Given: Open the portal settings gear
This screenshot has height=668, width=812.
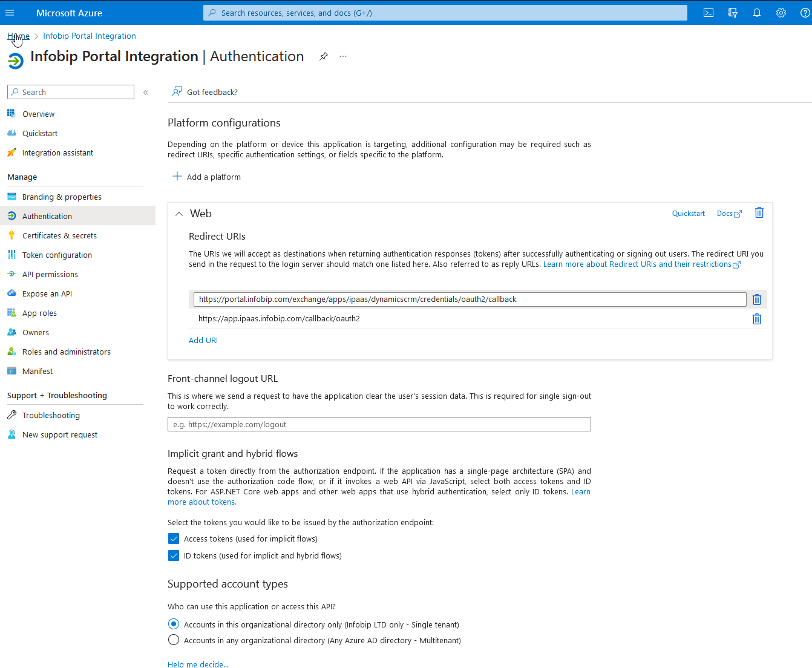Looking at the screenshot, I should (x=781, y=13).
